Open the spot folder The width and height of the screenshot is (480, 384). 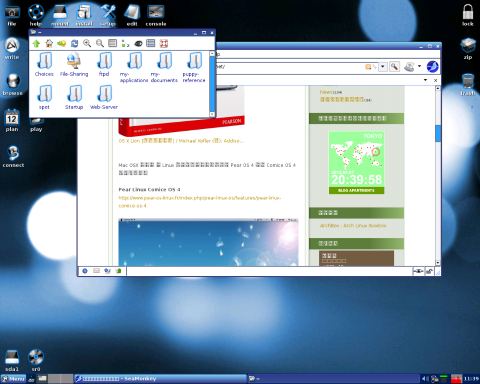(x=44, y=97)
